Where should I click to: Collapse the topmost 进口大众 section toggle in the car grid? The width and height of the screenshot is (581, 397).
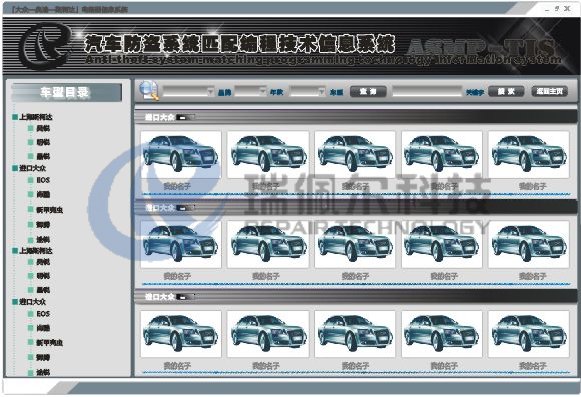pyautogui.click(x=185, y=118)
